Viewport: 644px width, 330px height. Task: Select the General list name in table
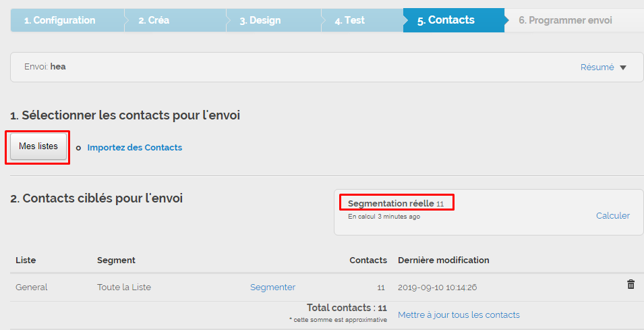click(32, 287)
